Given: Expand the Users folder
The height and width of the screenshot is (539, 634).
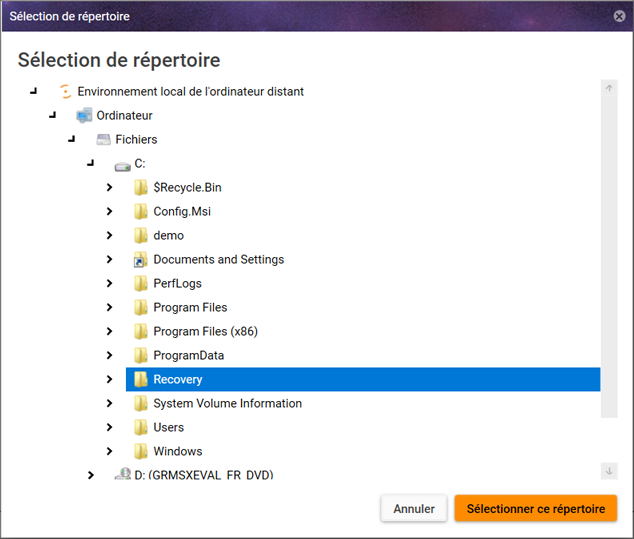Looking at the screenshot, I should (109, 427).
